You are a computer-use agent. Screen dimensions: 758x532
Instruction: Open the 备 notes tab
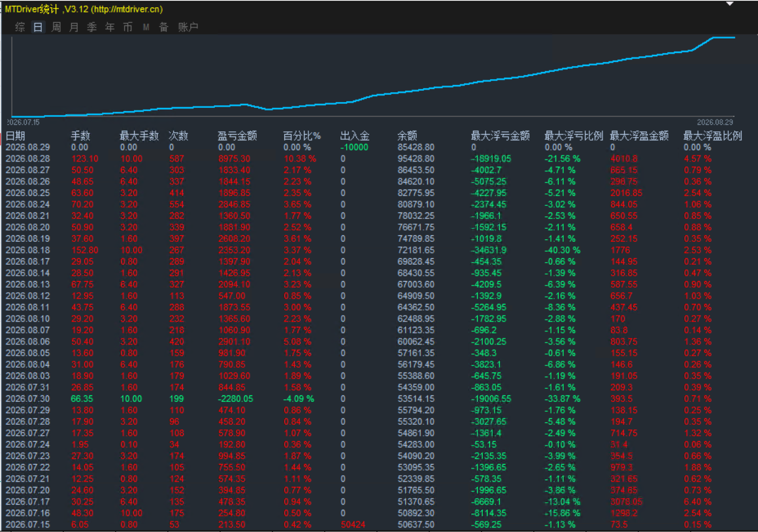click(164, 27)
